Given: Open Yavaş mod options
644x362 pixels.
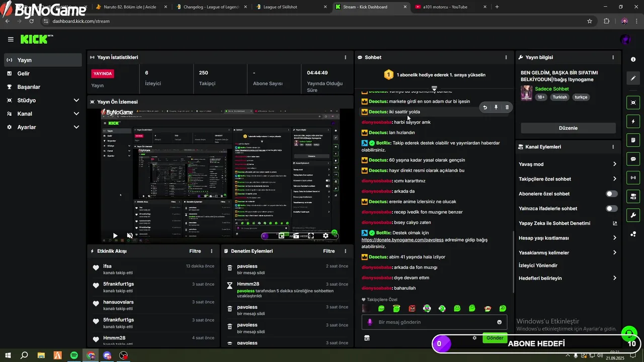Looking at the screenshot, I should tap(568, 164).
